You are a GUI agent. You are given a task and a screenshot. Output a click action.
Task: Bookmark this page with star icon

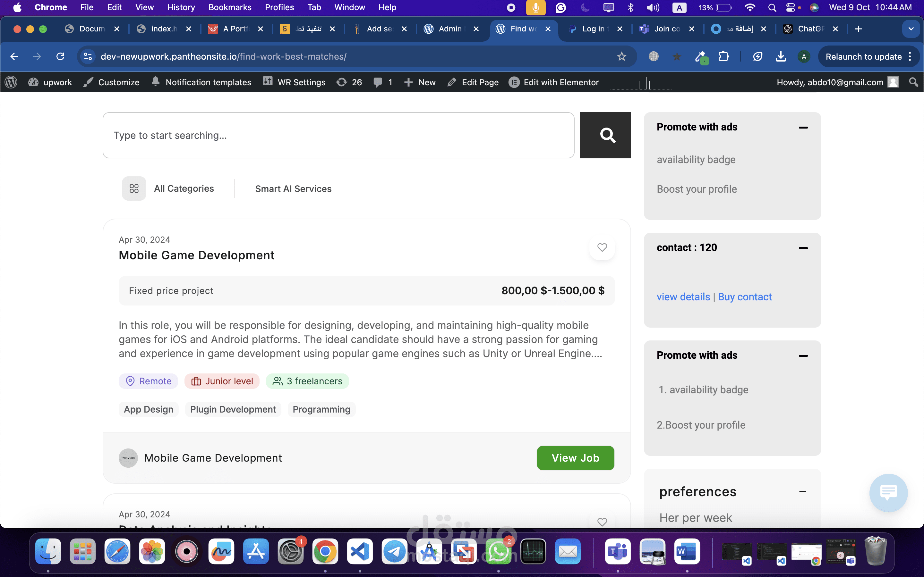(621, 56)
